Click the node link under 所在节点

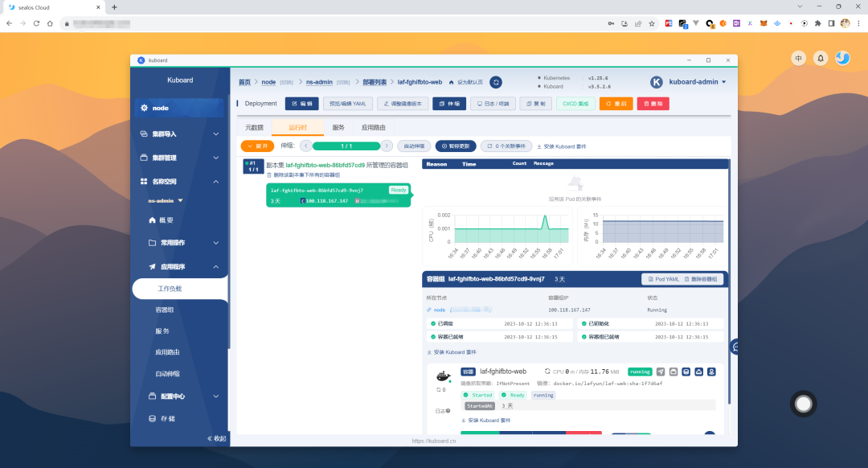coord(440,310)
